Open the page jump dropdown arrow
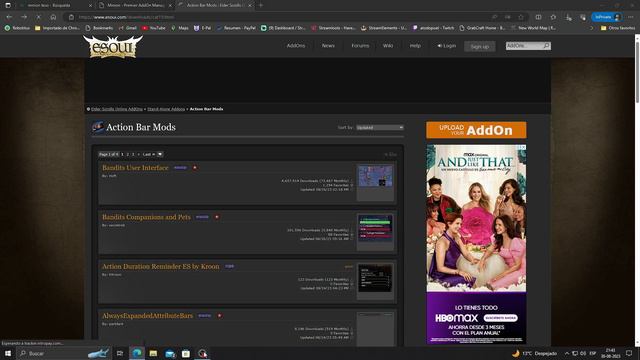The width and height of the screenshot is (640, 360). [160, 154]
